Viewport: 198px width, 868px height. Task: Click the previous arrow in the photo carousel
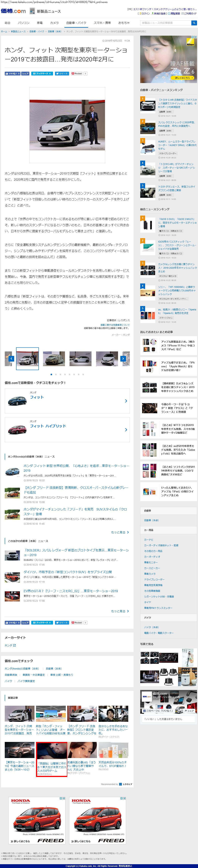point(11,359)
